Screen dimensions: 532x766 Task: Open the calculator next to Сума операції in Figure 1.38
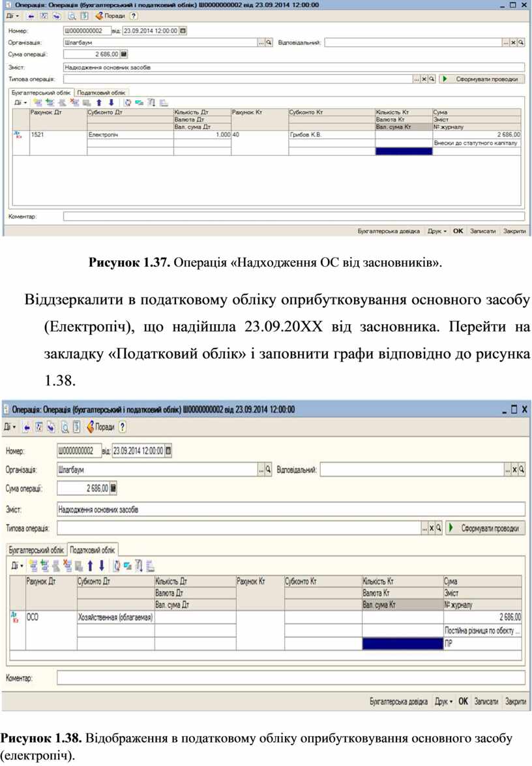coord(113,488)
